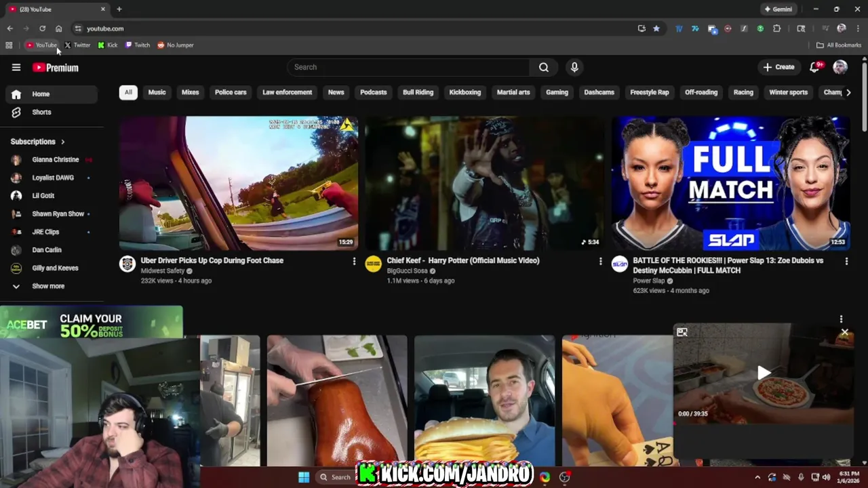Open the YouTube hamburger guide menu
The width and height of the screenshot is (868, 488).
coord(16,67)
